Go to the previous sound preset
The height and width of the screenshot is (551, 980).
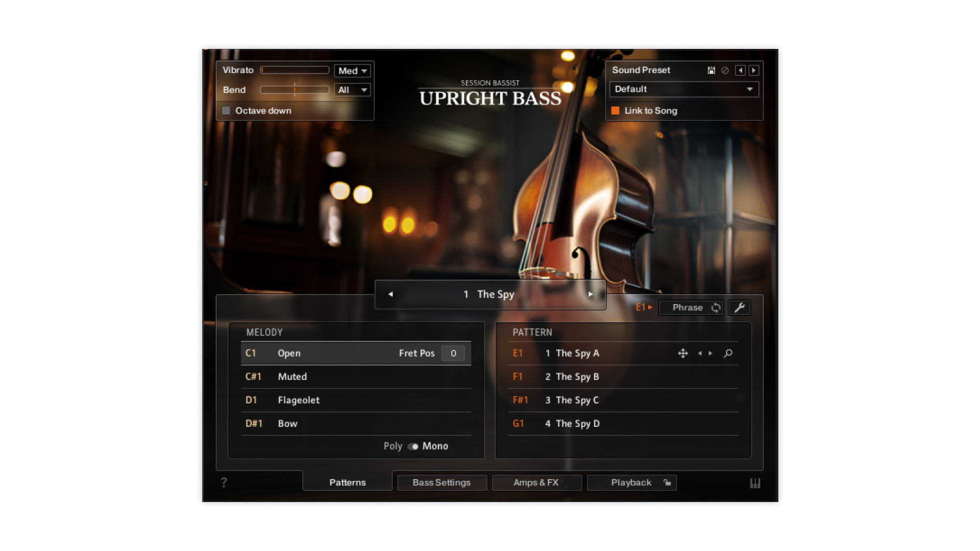pyautogui.click(x=740, y=70)
